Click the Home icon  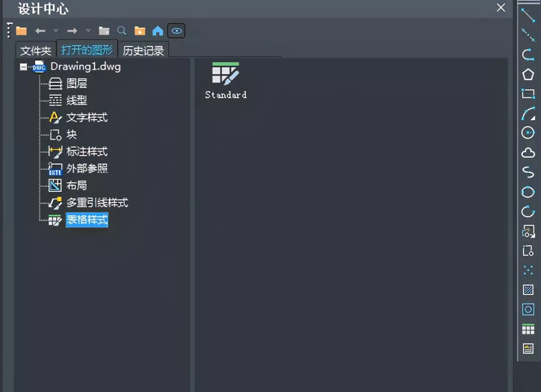click(x=158, y=31)
